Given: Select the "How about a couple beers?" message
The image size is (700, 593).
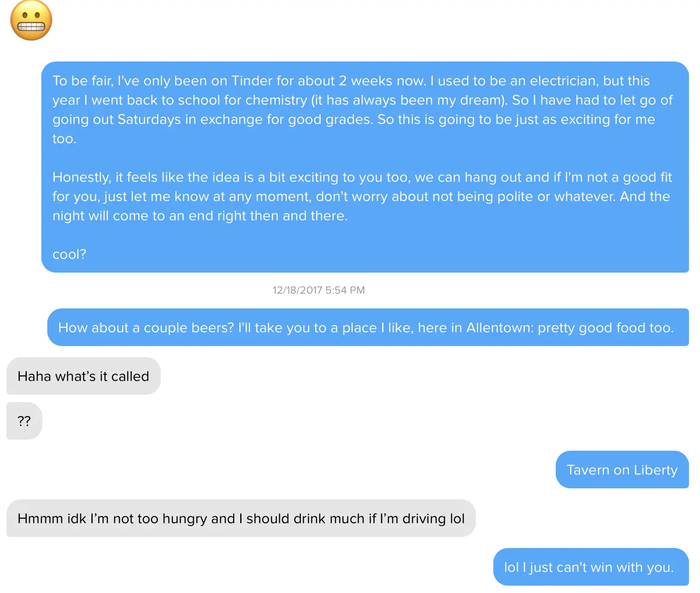Looking at the screenshot, I should pos(368,327).
